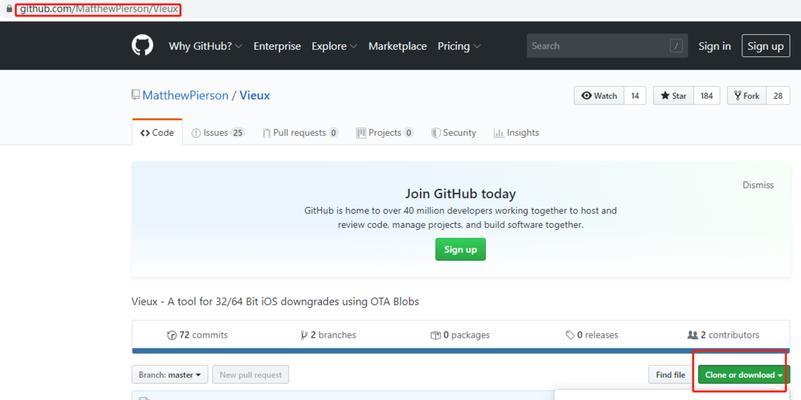Image resolution: width=801 pixels, height=400 pixels.
Task: Open the Projects tab
Action: [x=385, y=133]
